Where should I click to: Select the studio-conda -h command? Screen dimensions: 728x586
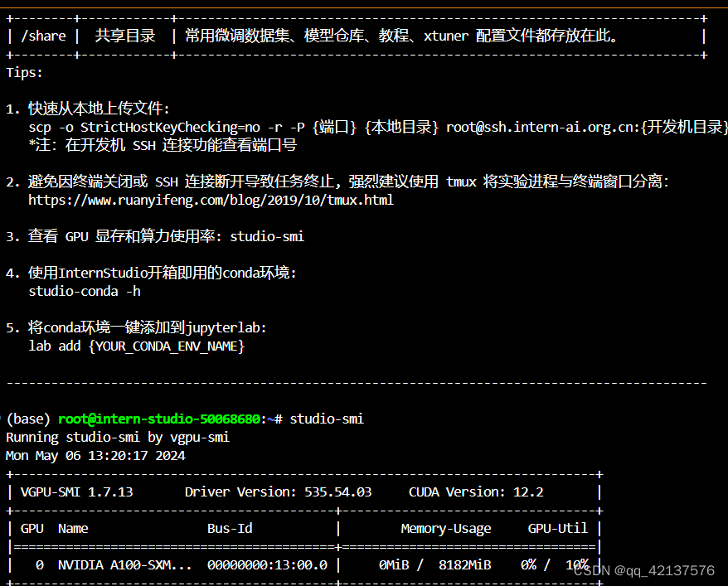(84, 290)
